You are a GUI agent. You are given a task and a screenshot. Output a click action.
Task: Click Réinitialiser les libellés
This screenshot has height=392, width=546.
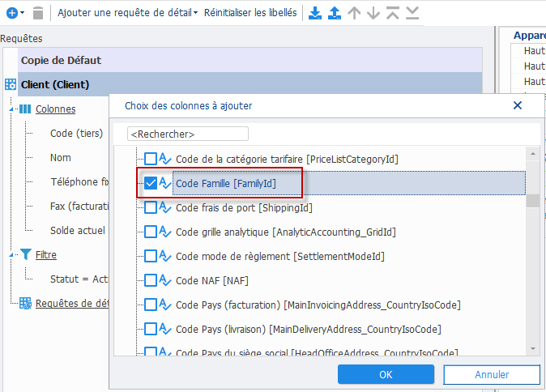pyautogui.click(x=250, y=13)
